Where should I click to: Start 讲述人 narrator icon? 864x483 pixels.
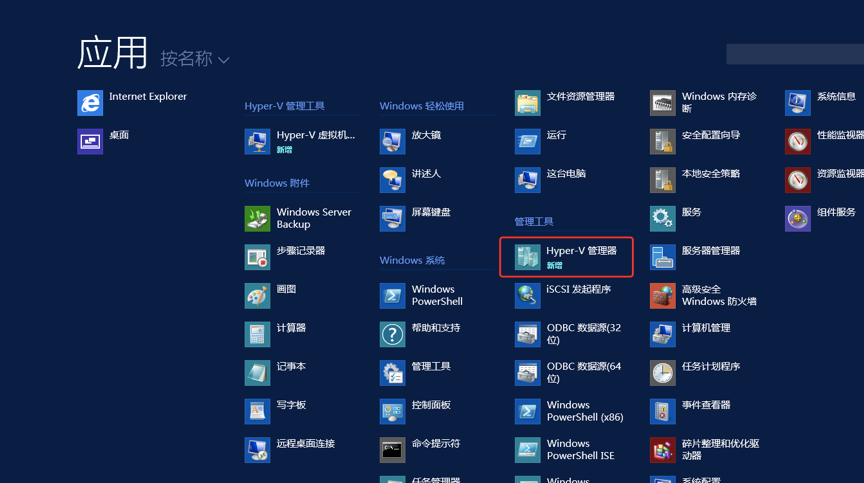coord(392,180)
